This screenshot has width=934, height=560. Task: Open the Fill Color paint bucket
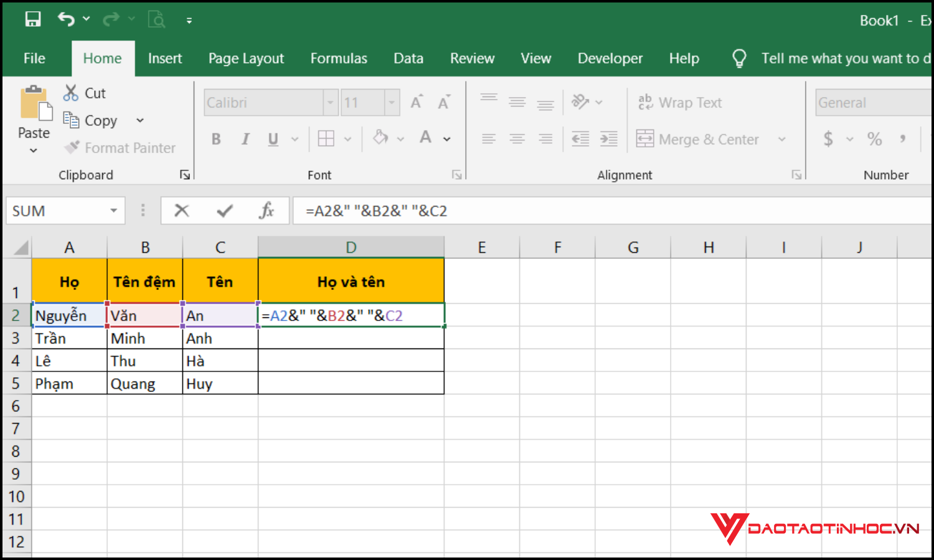tap(380, 138)
